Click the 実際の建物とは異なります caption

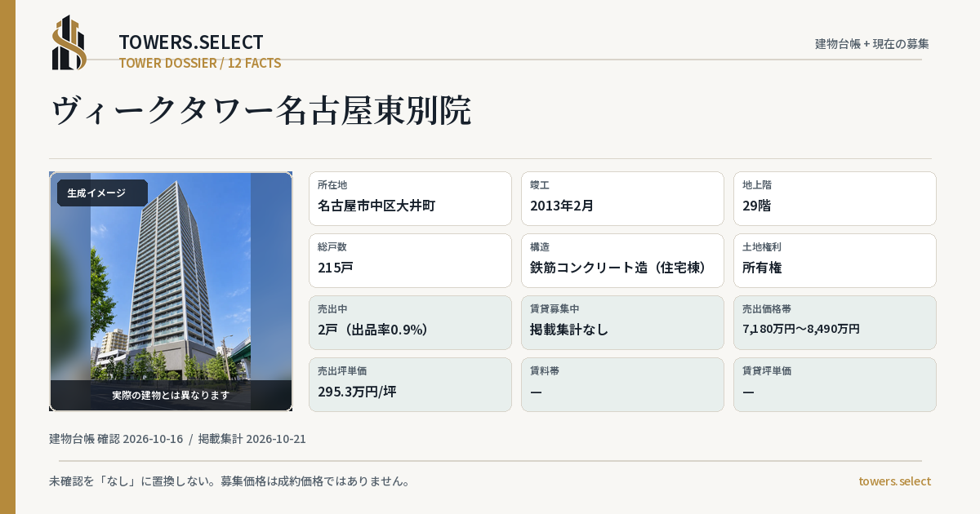click(x=171, y=395)
